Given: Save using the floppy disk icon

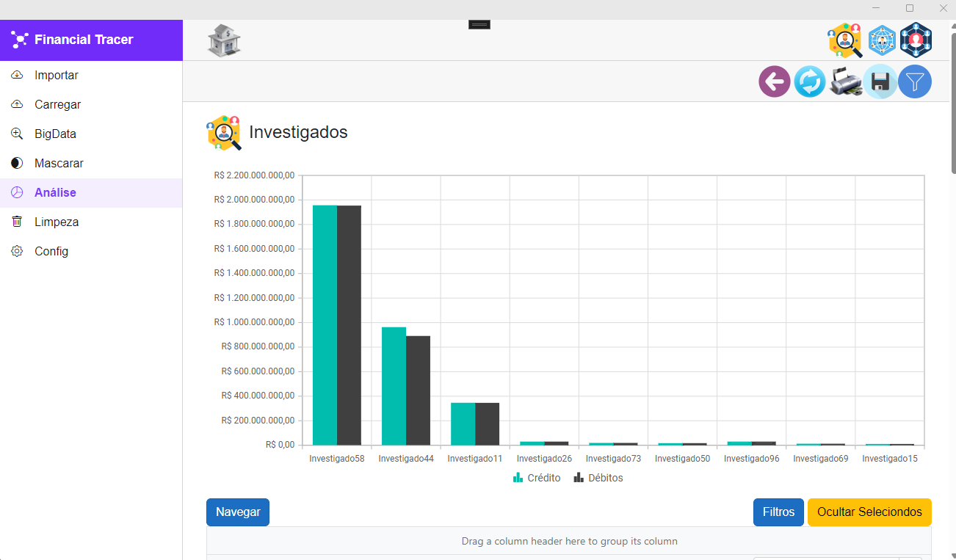Looking at the screenshot, I should coord(880,81).
